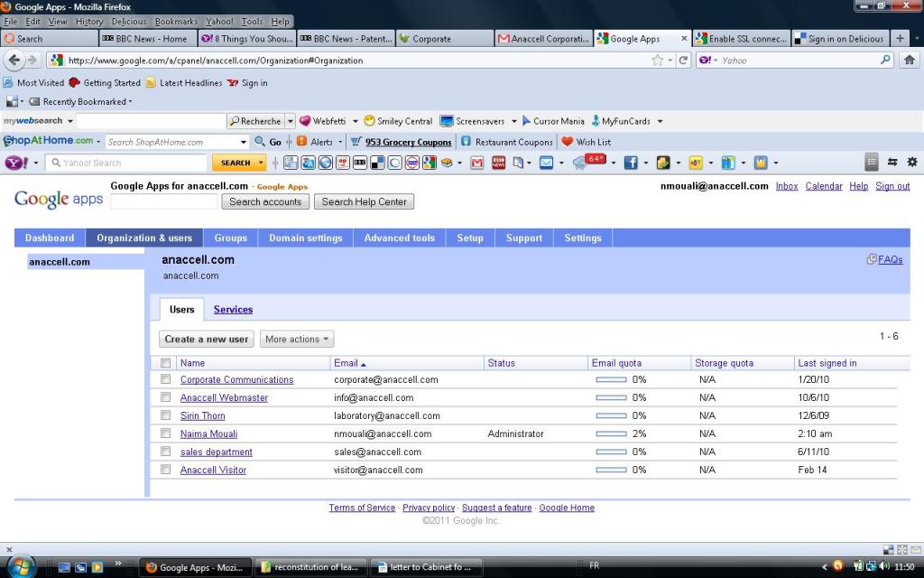Image resolution: width=924 pixels, height=578 pixels.
Task: Open the Anaccell Webmaster user link
Action: tap(224, 397)
